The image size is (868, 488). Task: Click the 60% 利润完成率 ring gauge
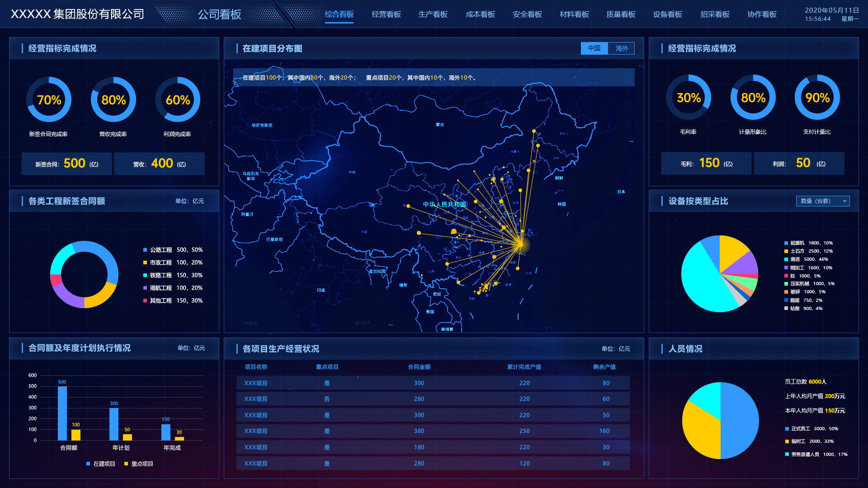pos(177,99)
